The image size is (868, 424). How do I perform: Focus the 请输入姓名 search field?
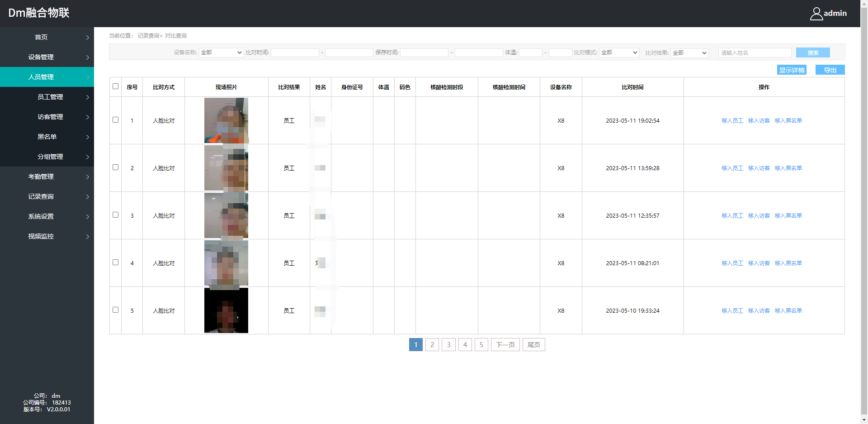(x=755, y=52)
